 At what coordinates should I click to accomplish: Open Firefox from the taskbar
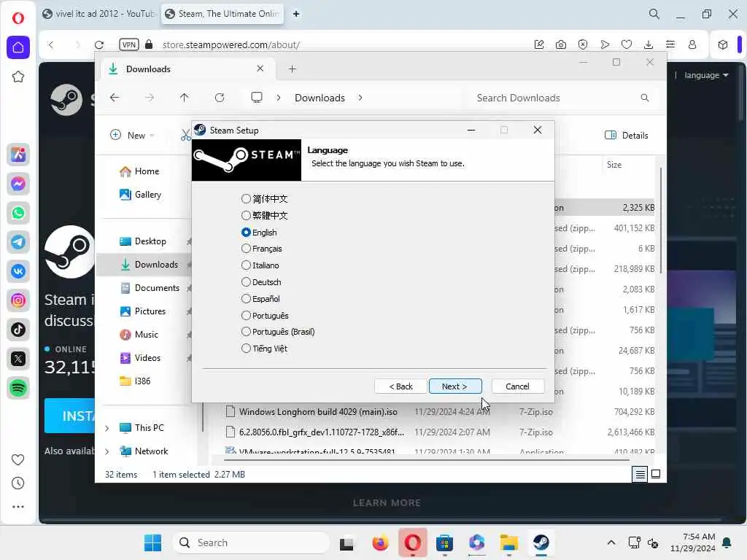point(380,542)
